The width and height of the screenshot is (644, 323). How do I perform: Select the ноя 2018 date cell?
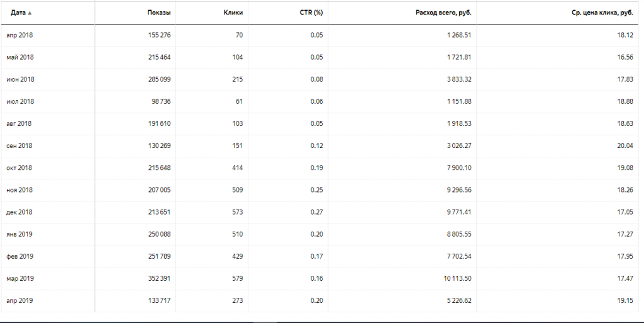(x=19, y=190)
